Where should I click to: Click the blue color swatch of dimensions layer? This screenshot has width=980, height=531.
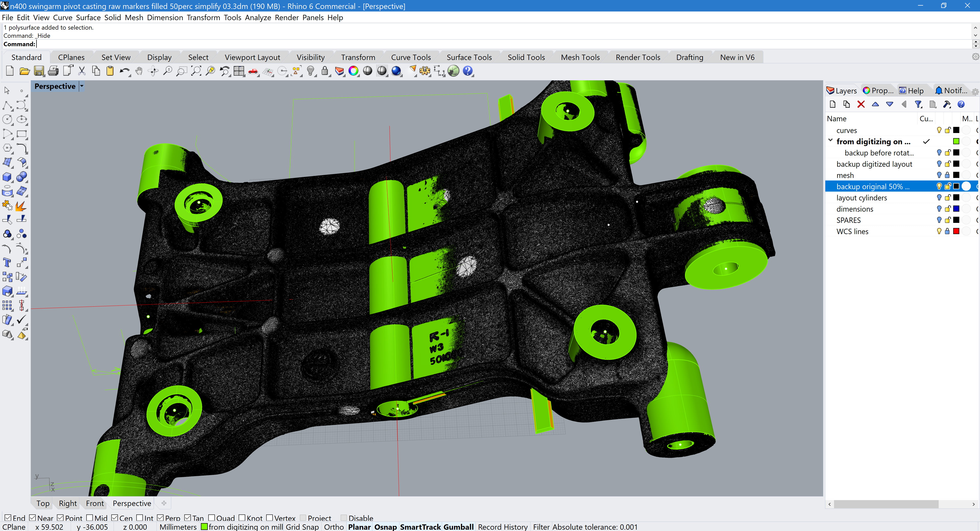tap(956, 209)
